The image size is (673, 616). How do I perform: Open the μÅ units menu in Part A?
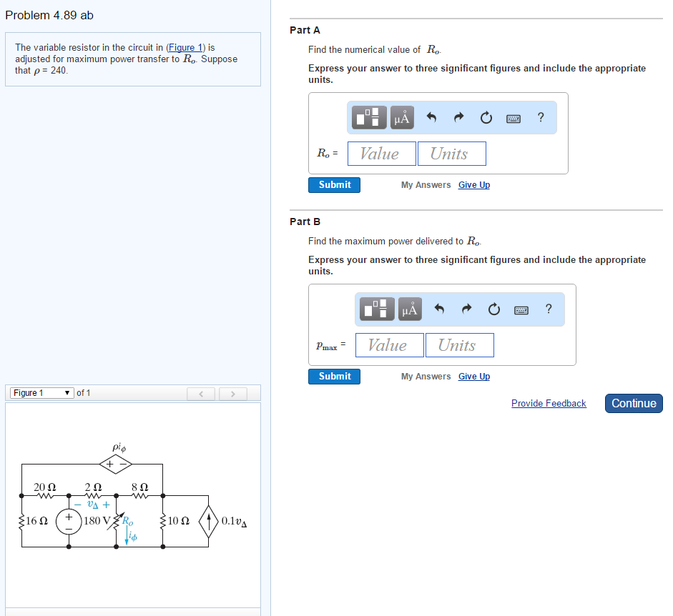[x=401, y=117]
